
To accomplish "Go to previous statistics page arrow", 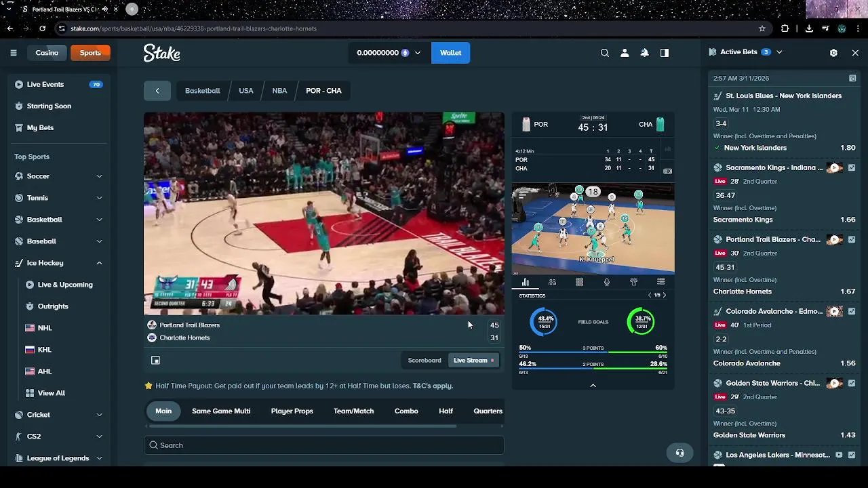I will (649, 296).
